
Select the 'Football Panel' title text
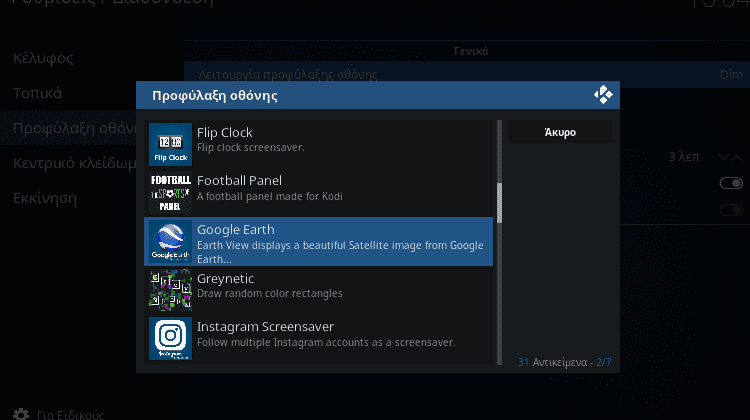pyautogui.click(x=239, y=181)
